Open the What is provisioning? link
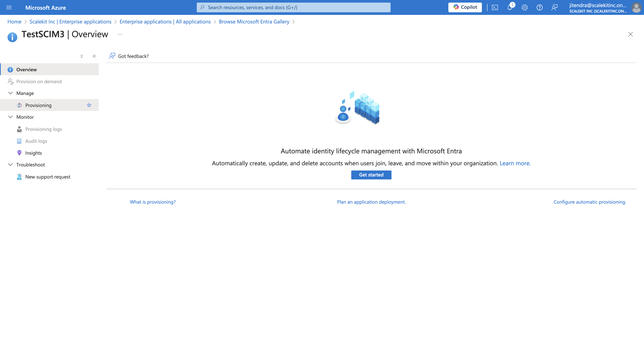 [x=153, y=202]
